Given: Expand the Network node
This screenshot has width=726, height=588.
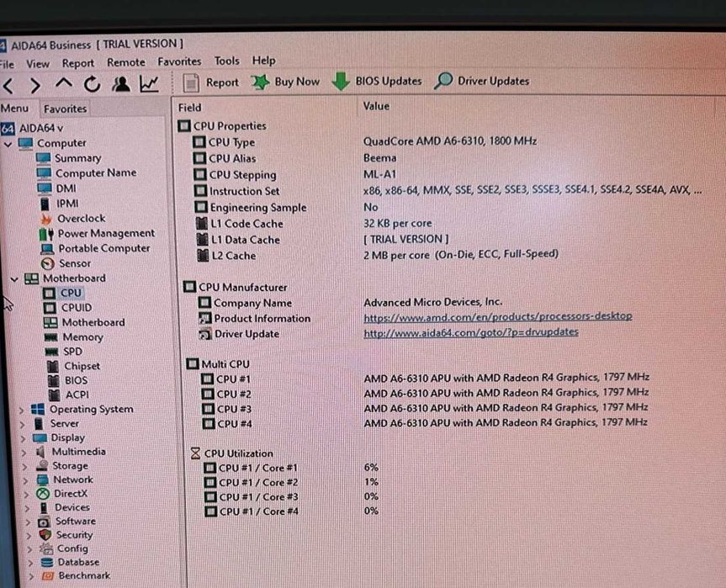Looking at the screenshot, I should click(26, 480).
